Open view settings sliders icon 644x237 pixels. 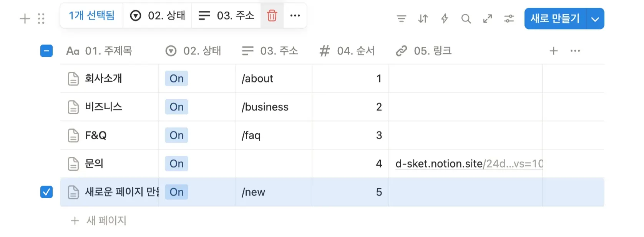[x=509, y=18]
